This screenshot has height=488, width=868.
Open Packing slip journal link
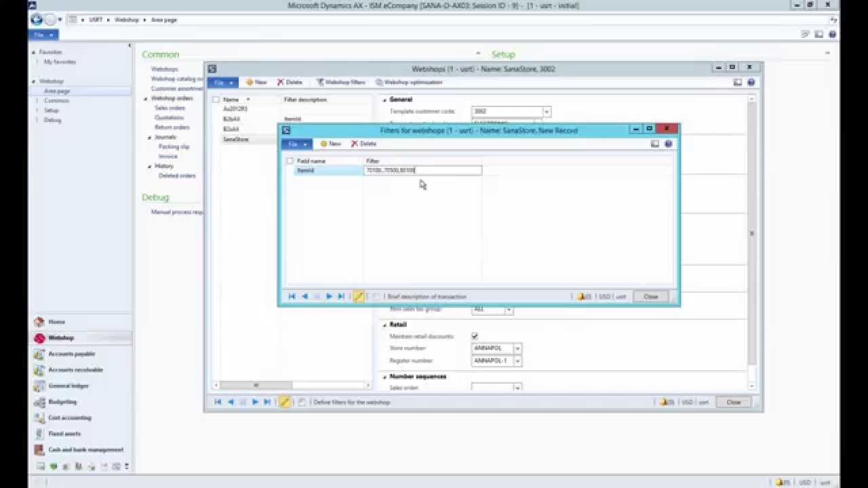[174, 146]
